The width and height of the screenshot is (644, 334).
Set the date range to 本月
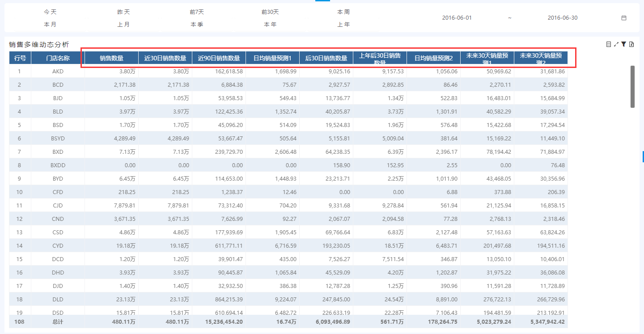pos(50,25)
